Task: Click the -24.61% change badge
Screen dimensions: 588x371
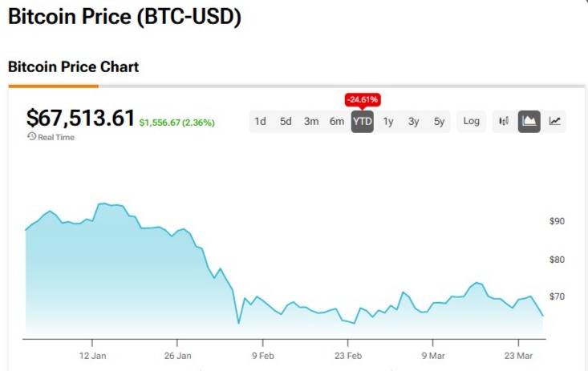Action: 363,99
